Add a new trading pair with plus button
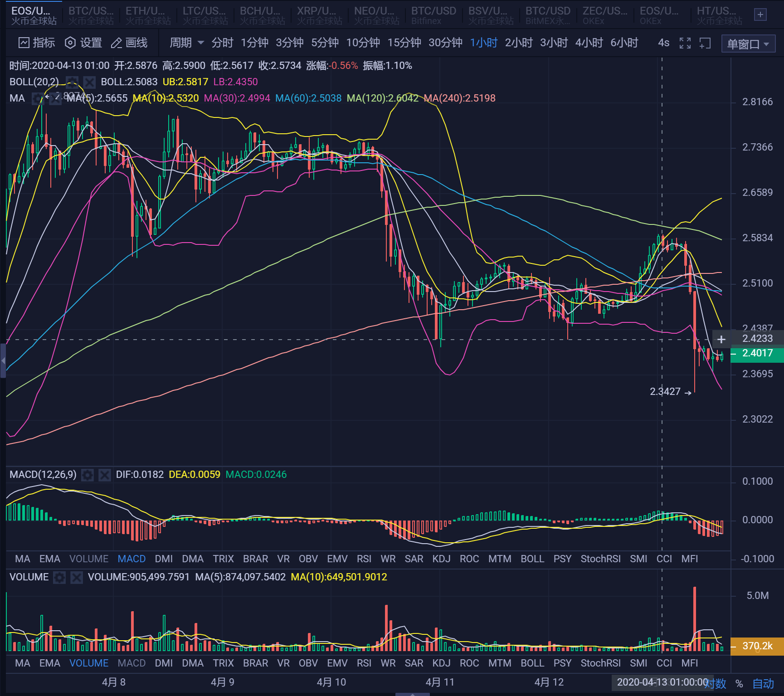This screenshot has width=784, height=696. [760, 14]
